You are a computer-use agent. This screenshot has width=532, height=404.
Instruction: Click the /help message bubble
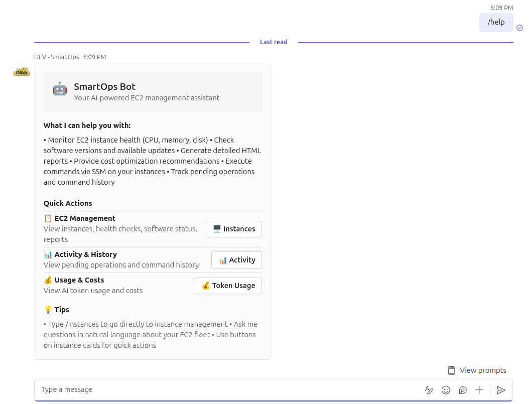coord(496,22)
